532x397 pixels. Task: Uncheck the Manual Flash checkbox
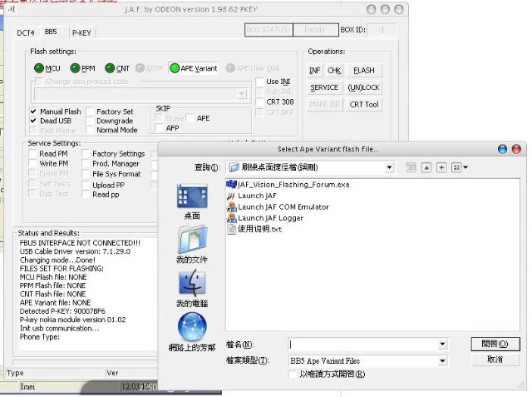point(33,112)
